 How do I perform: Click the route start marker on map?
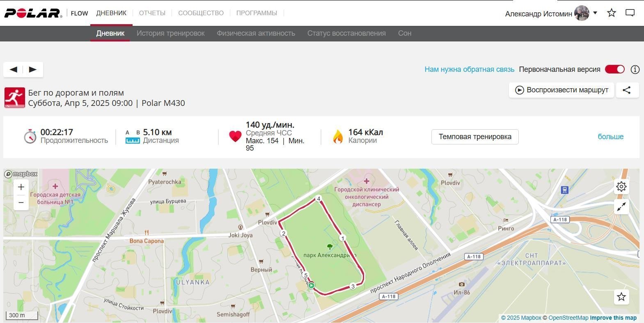click(x=312, y=285)
